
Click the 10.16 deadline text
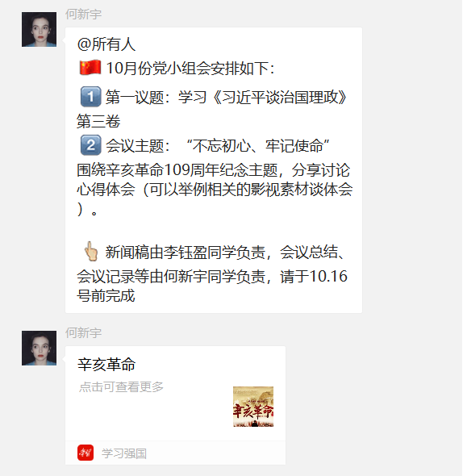[x=328, y=276]
